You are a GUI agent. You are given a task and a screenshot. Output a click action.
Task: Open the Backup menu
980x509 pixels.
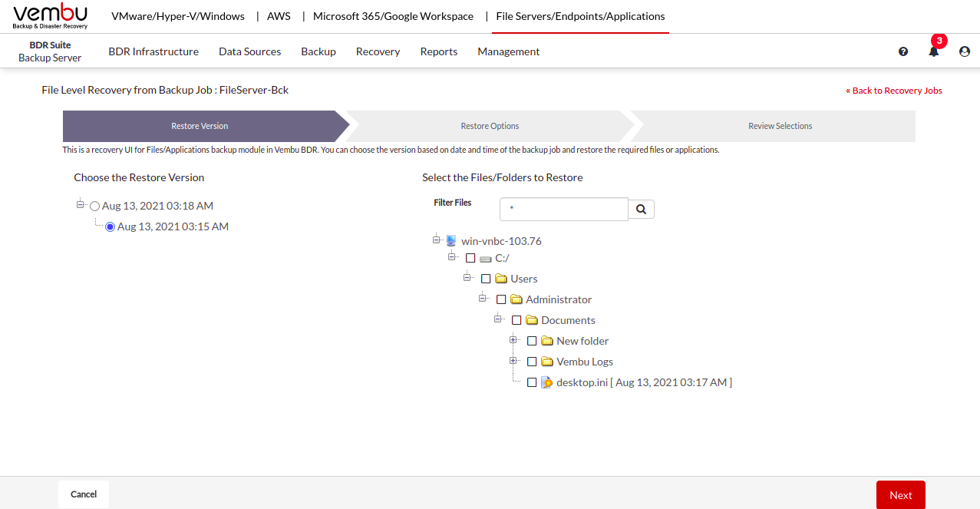click(x=318, y=51)
